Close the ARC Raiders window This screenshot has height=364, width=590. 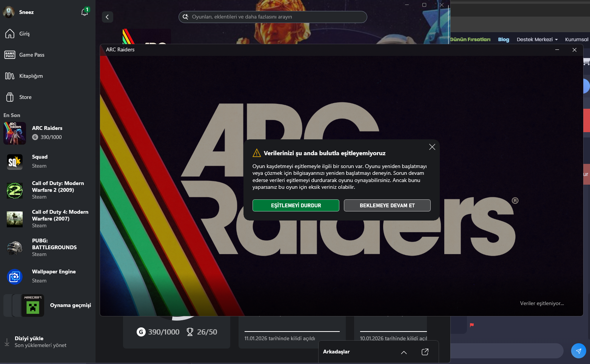[x=575, y=49]
